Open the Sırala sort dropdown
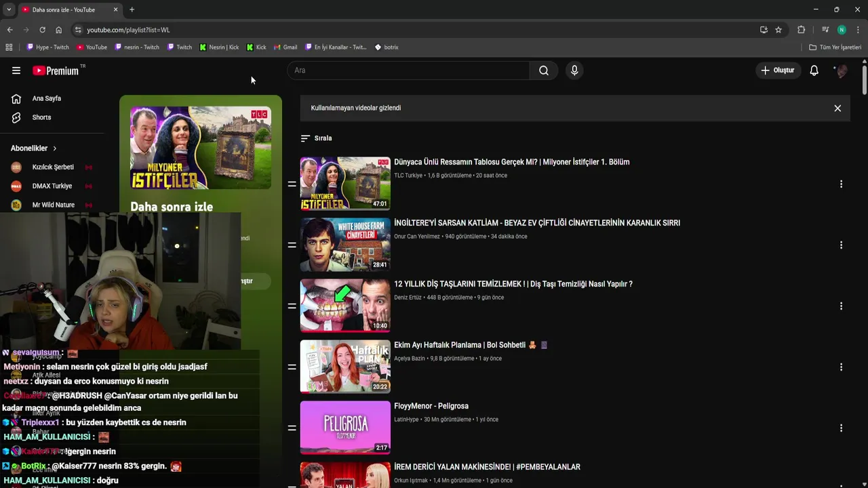Viewport: 868px width, 488px height. (x=316, y=138)
